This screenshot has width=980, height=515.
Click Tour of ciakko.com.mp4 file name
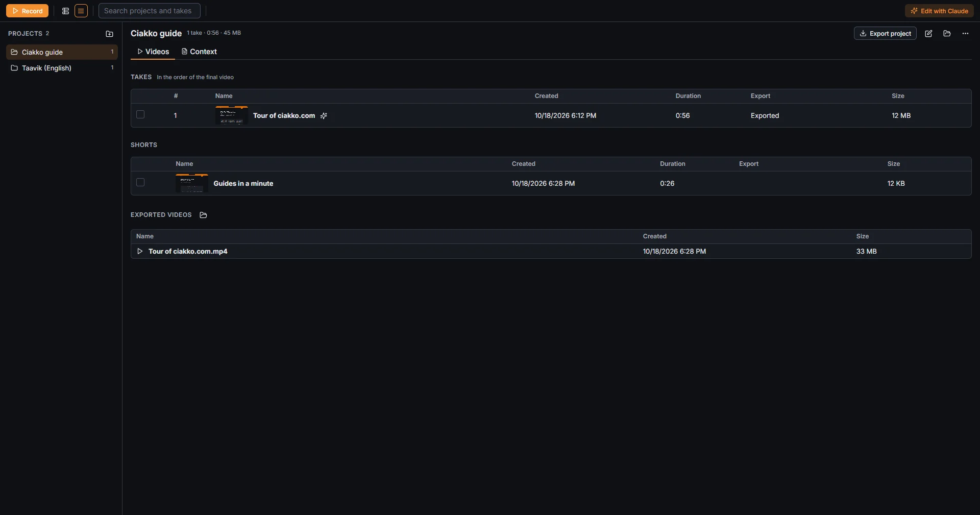tap(188, 252)
